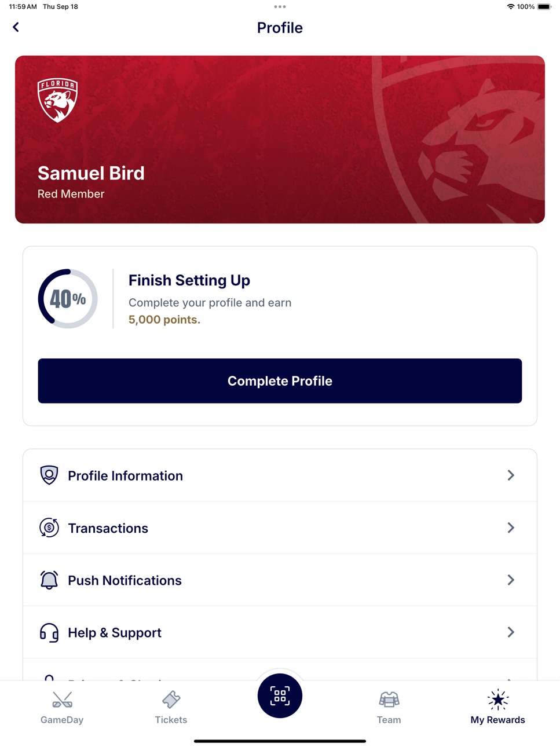
Task: Expand Help & Support row chevron
Action: 511,632
